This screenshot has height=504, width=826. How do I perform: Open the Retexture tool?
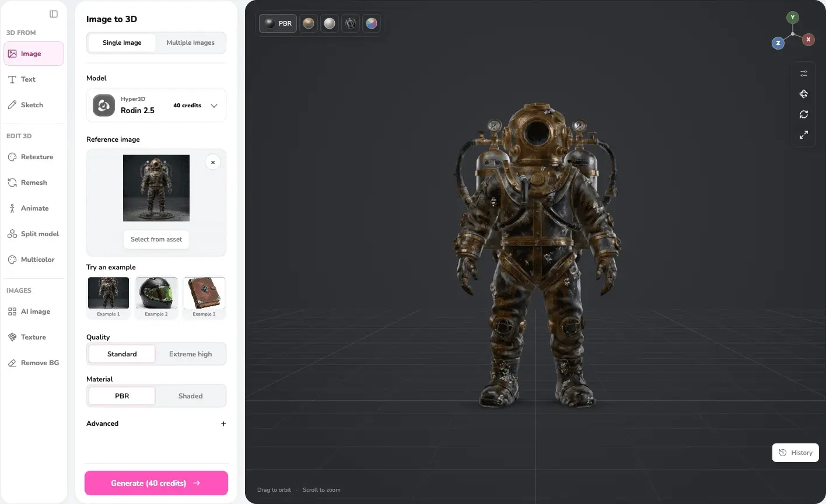click(x=34, y=157)
